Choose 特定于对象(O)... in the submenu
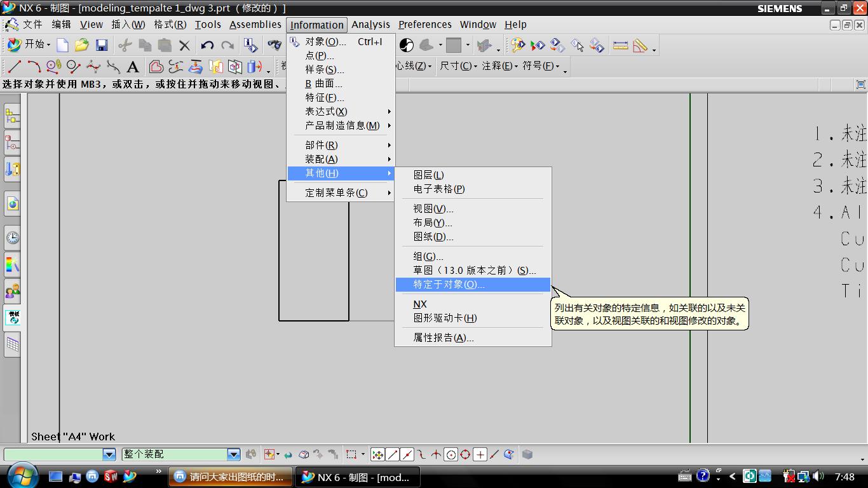The image size is (868, 488). pyautogui.click(x=473, y=285)
